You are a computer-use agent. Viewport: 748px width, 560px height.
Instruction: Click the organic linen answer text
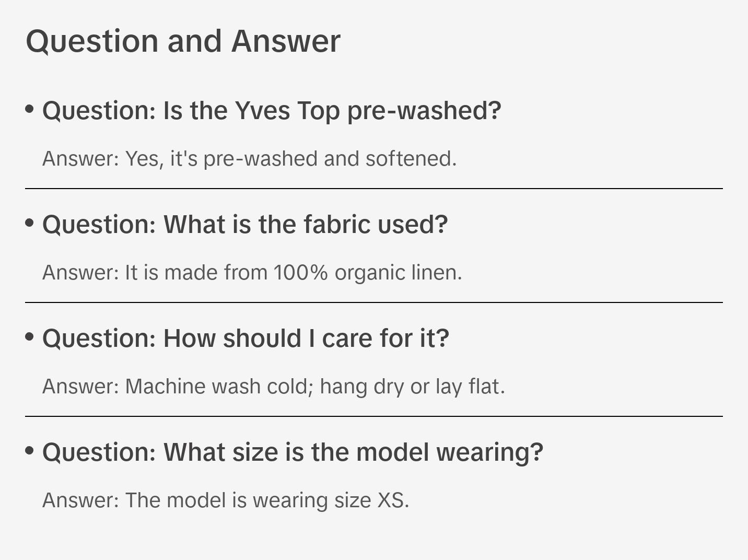point(252,273)
